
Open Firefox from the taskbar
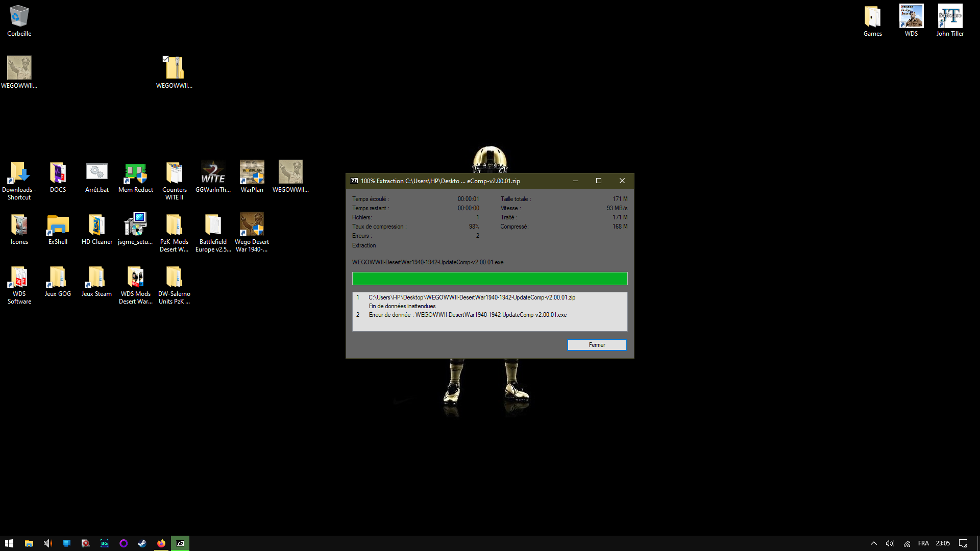(161, 543)
